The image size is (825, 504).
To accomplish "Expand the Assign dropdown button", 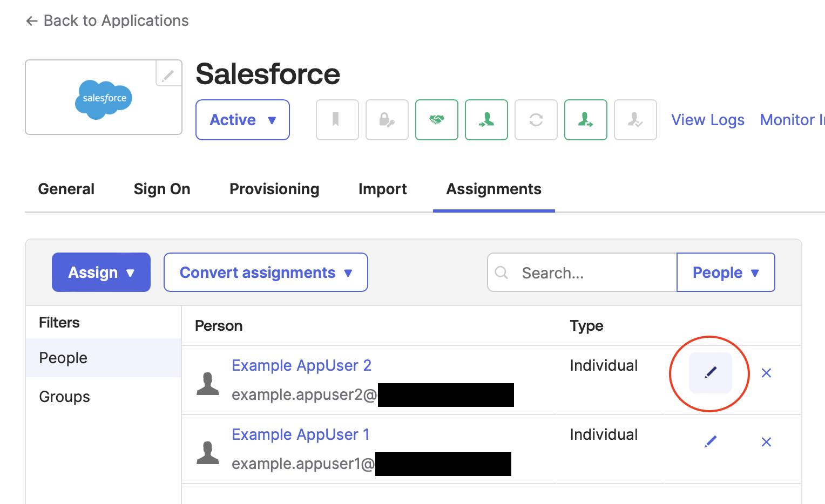I will [101, 273].
